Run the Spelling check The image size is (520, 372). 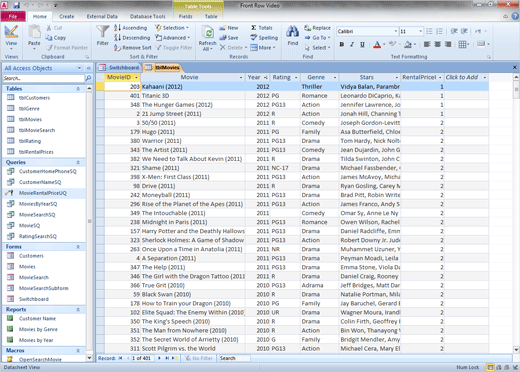point(264,38)
